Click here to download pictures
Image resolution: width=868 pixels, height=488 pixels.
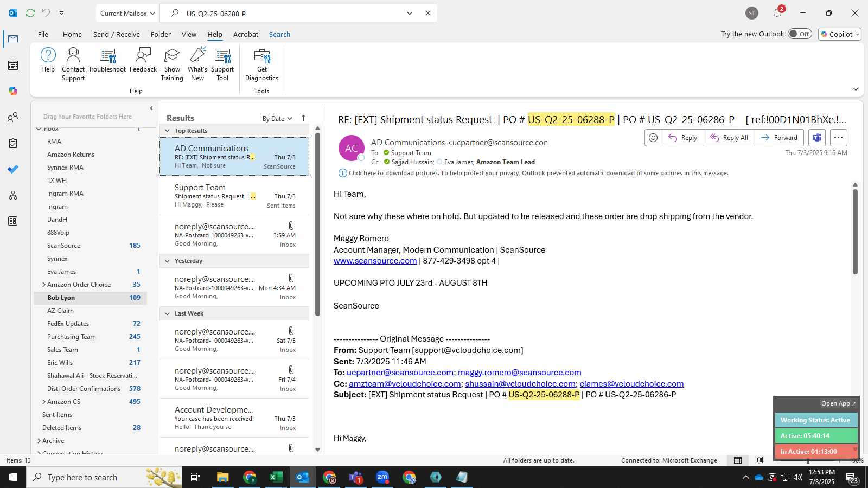pos(538,173)
